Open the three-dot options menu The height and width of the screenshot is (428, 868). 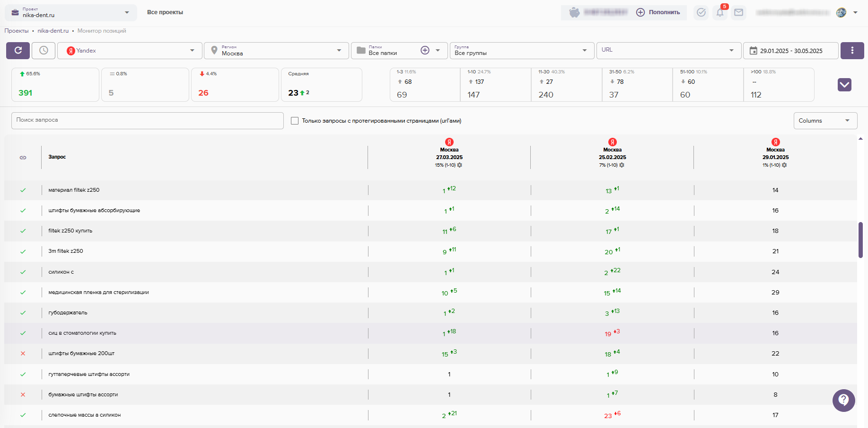(x=852, y=51)
